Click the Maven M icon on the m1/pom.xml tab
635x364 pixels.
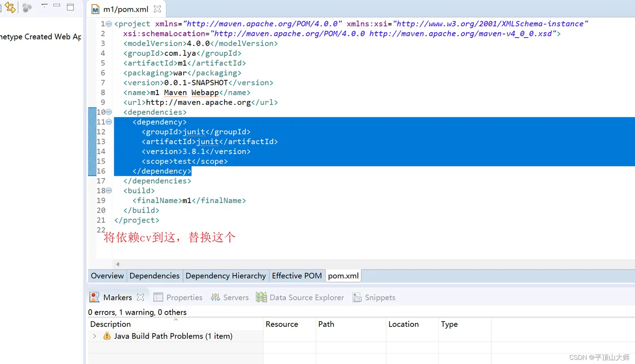click(95, 9)
